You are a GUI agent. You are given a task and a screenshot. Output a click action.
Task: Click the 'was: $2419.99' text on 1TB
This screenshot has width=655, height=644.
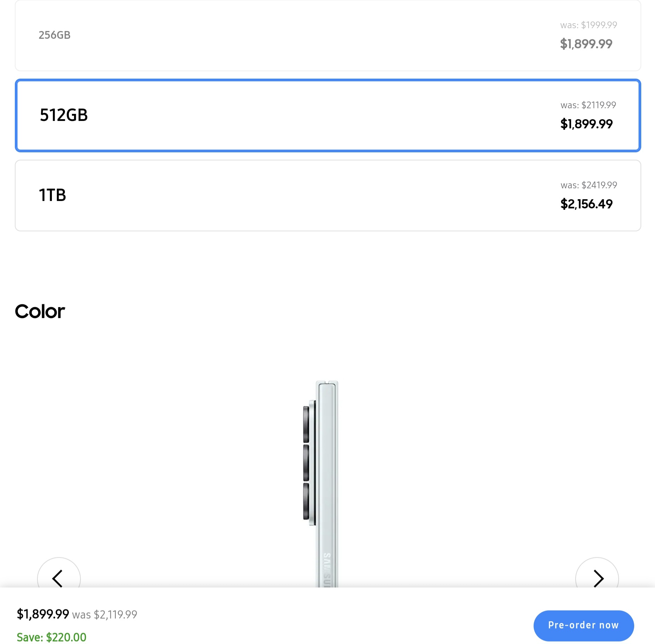[588, 185]
